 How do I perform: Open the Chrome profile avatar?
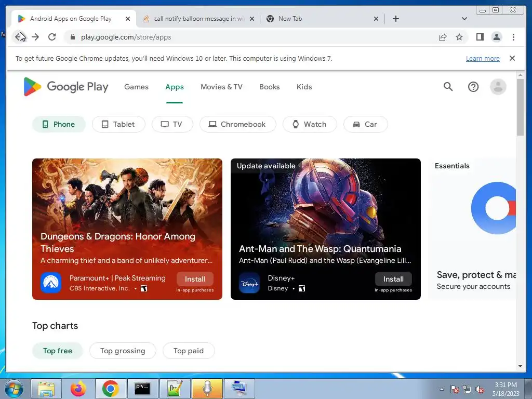pos(496,37)
